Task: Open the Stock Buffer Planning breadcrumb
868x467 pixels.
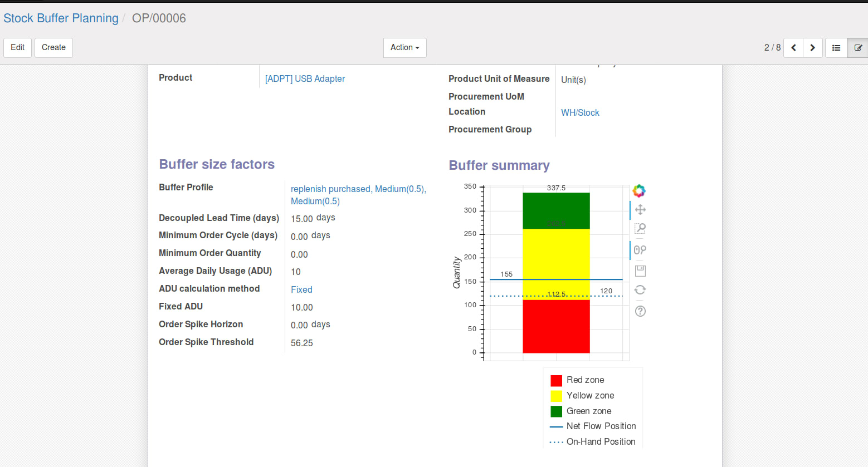Action: tap(61, 18)
